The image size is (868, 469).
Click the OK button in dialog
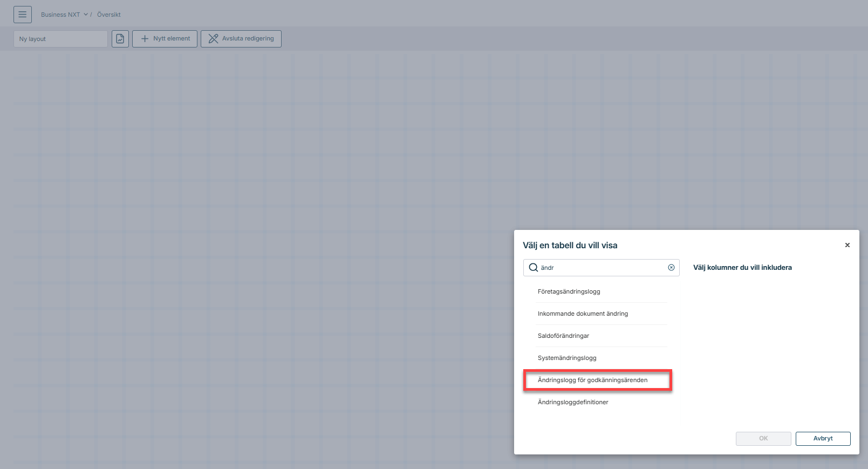pos(763,438)
